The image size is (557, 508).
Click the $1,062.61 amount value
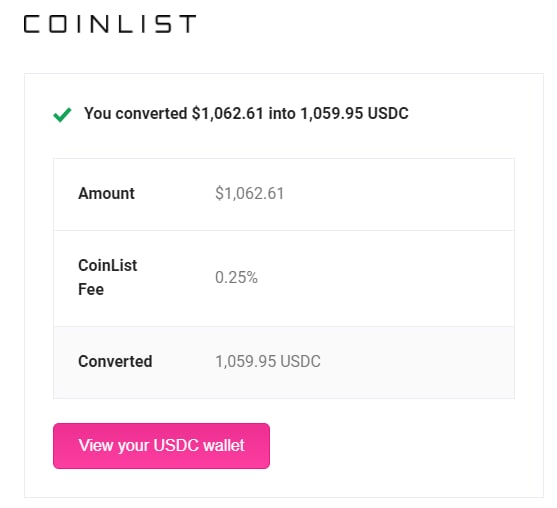click(x=249, y=194)
